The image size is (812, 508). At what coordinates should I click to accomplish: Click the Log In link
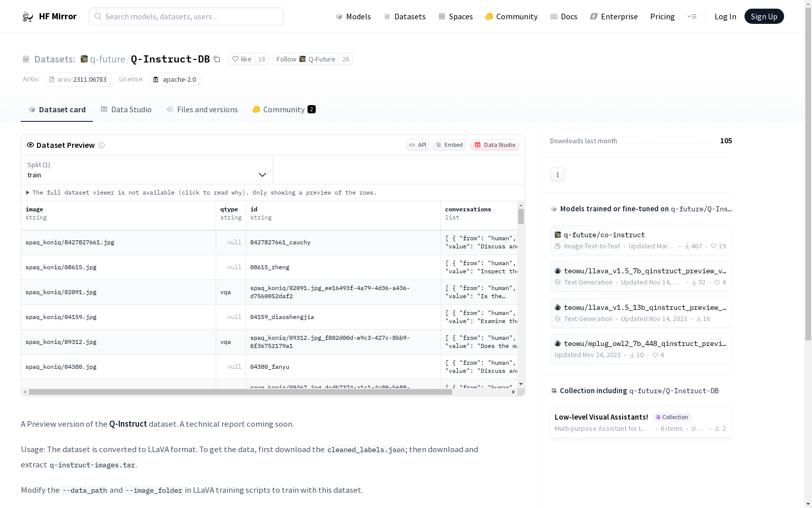[x=725, y=16]
